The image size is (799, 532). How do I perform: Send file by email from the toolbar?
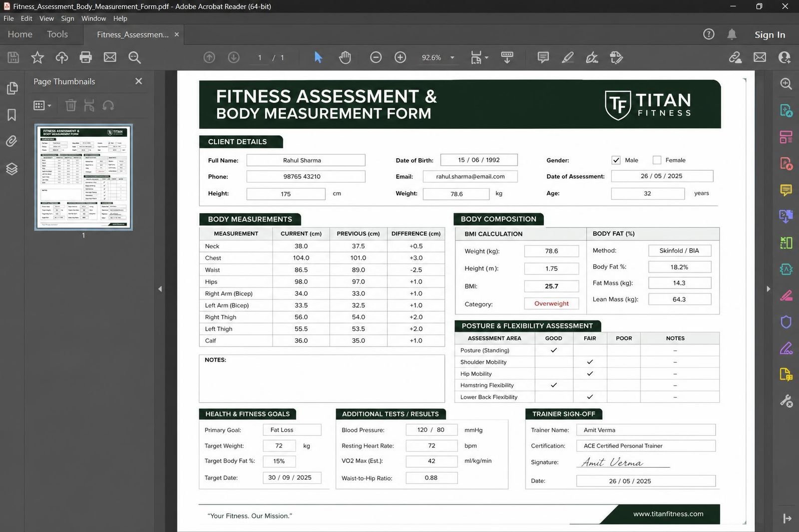(110, 57)
